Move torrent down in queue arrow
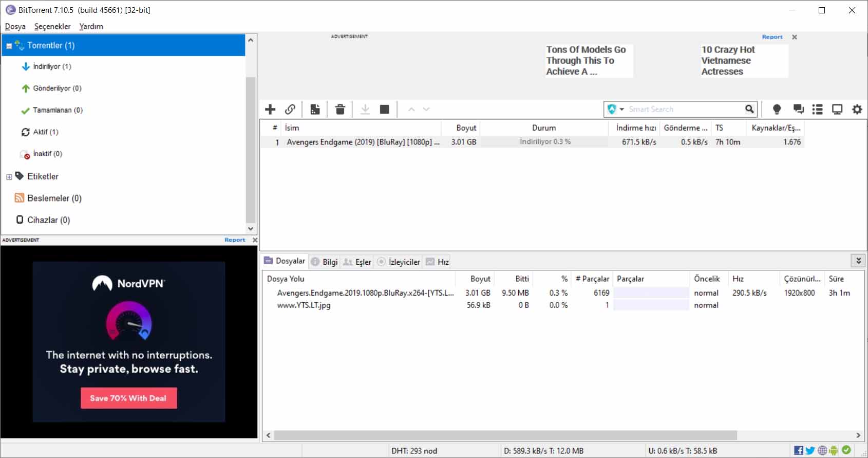This screenshot has width=868, height=458. pyautogui.click(x=426, y=109)
